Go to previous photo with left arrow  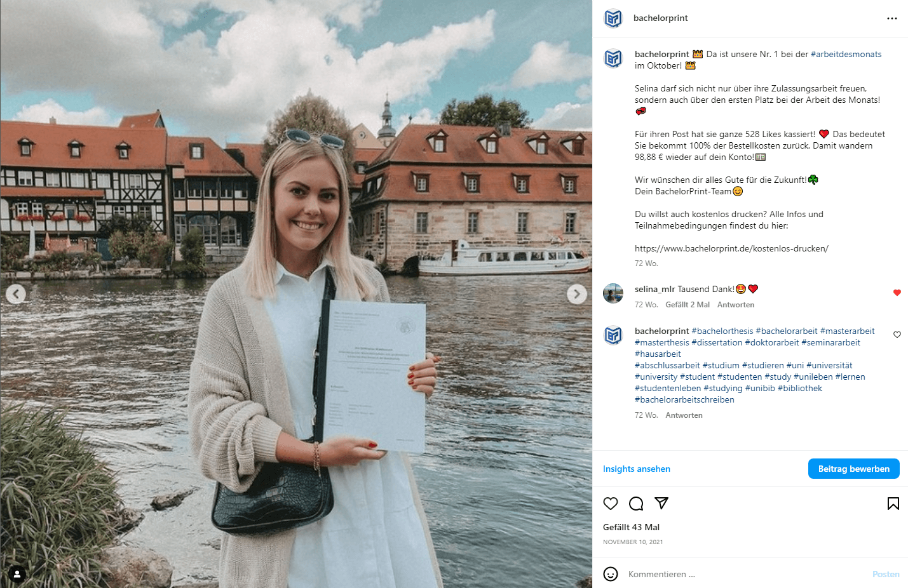tap(16, 294)
